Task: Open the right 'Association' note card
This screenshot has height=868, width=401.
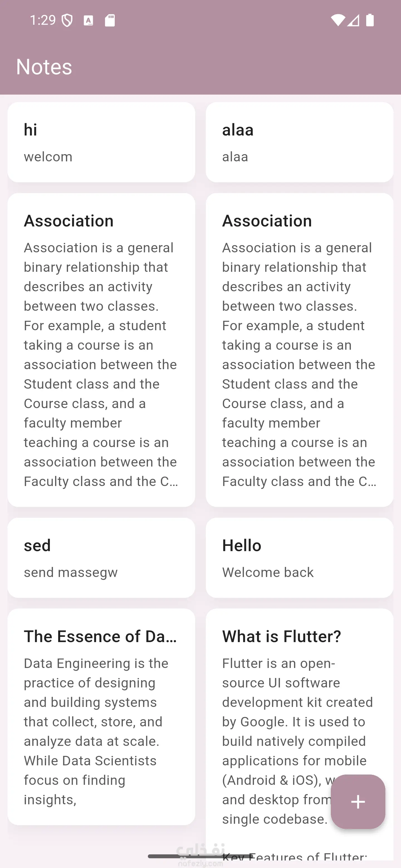Action: pos(299,350)
